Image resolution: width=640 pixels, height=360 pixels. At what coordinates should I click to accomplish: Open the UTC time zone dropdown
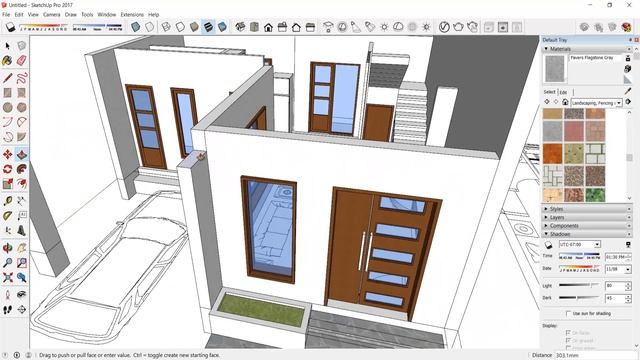point(597,244)
